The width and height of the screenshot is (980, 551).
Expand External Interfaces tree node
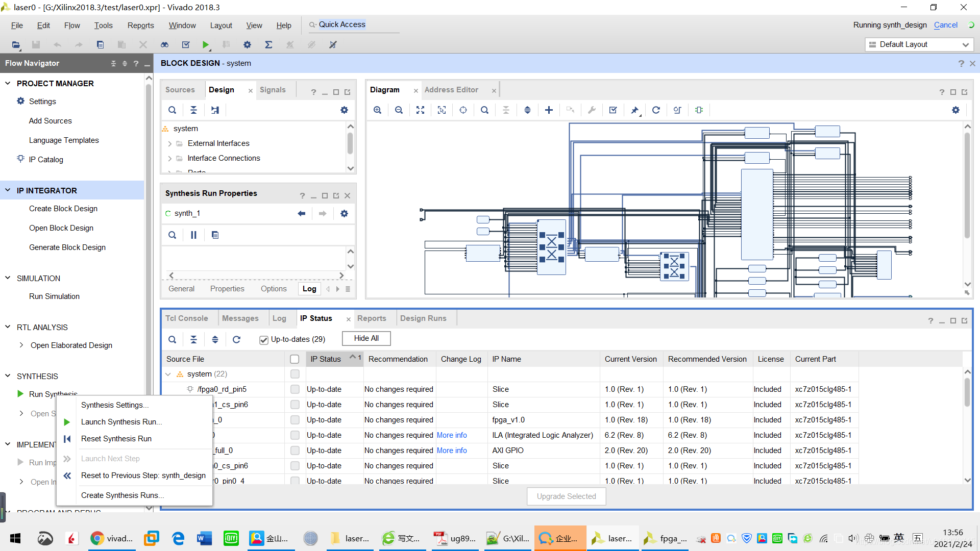(x=170, y=144)
